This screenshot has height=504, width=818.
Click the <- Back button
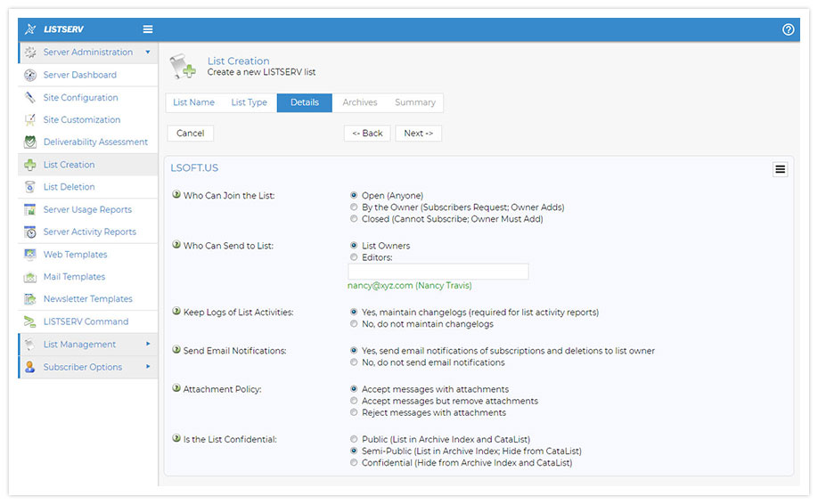point(367,134)
